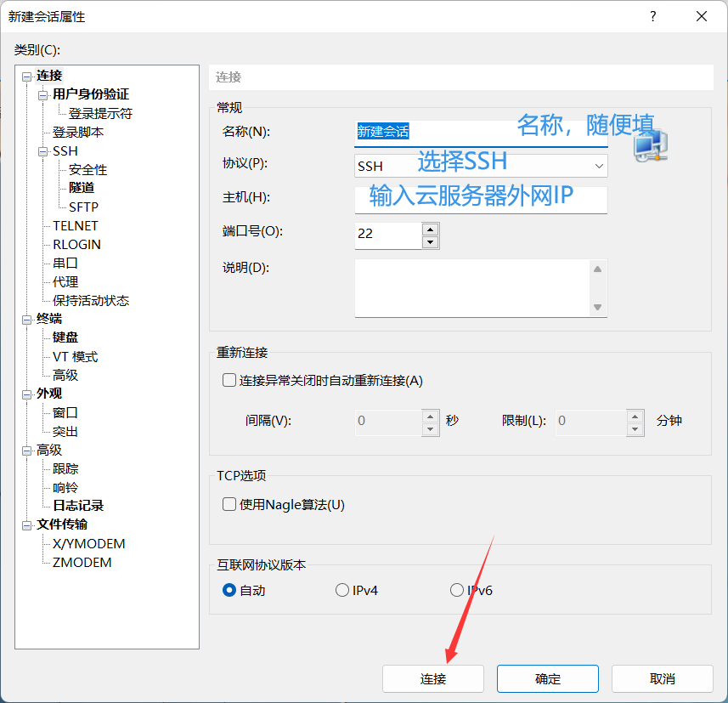
Task: Open 串口 settings
Action: [x=65, y=263]
